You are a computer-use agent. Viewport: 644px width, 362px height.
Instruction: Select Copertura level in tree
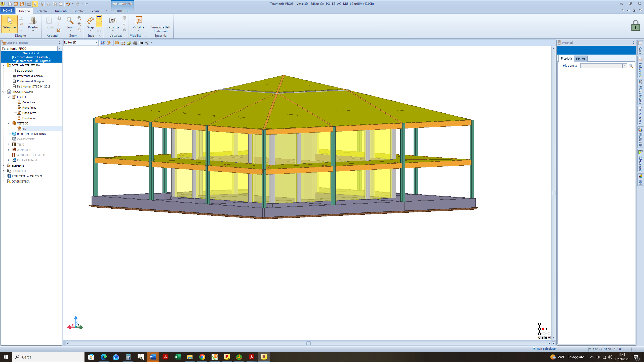28,102
